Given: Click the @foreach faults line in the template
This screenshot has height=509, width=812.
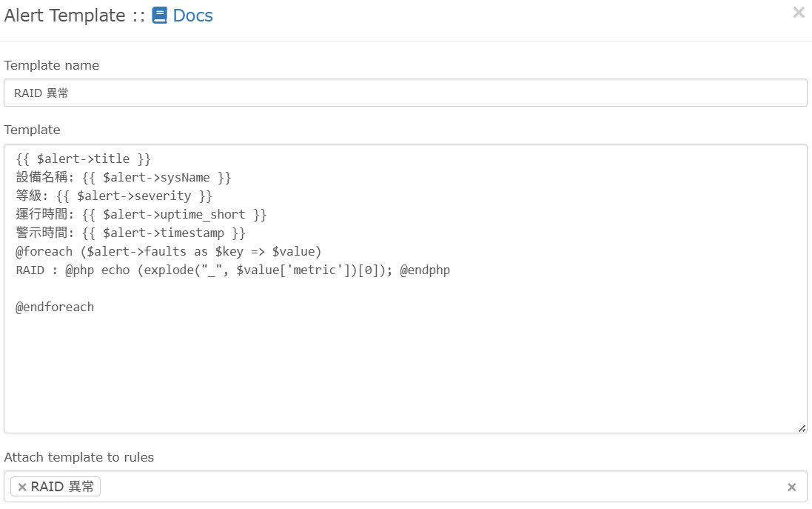Looking at the screenshot, I should [x=169, y=252].
